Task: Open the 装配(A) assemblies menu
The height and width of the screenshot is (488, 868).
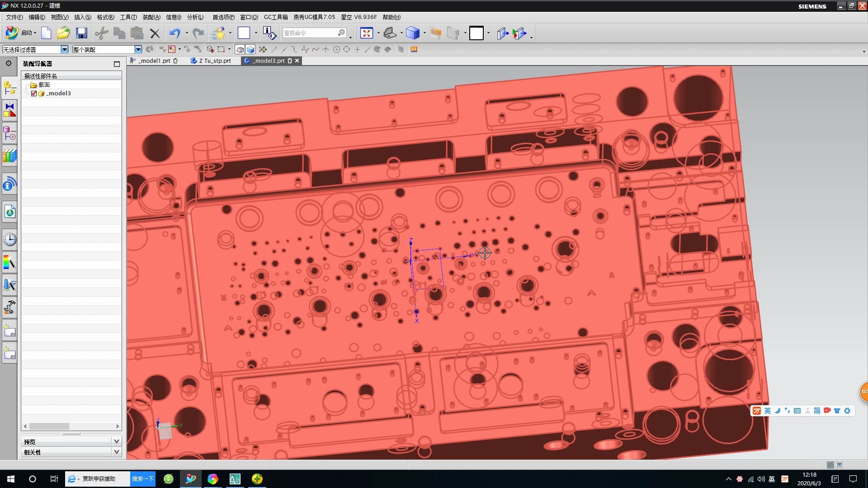Action: [x=151, y=17]
